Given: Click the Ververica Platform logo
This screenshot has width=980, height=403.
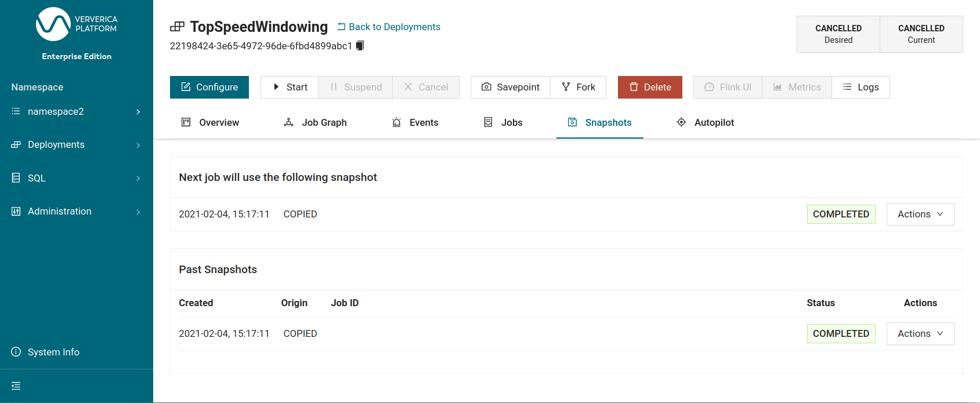Looking at the screenshot, I should (x=77, y=24).
